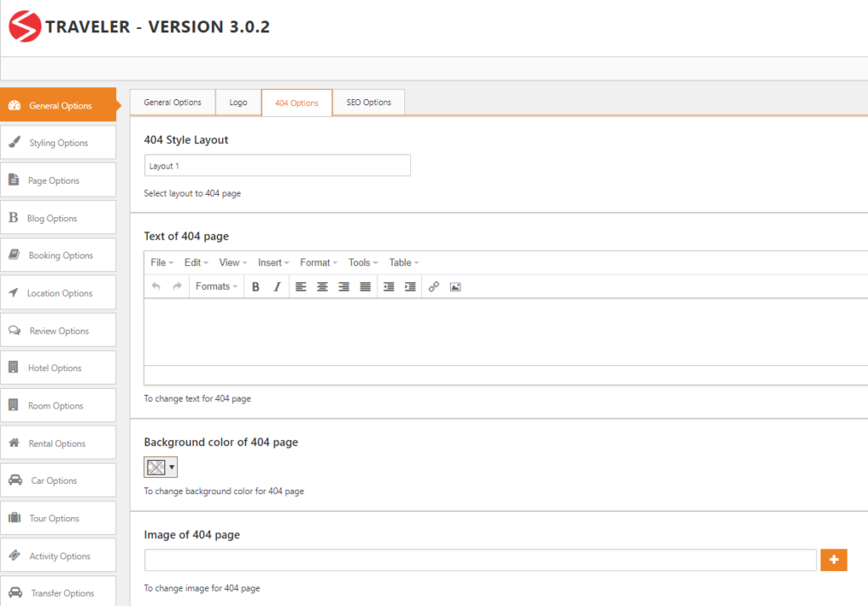Switch to the Logo tab
868x606 pixels.
coord(238,103)
